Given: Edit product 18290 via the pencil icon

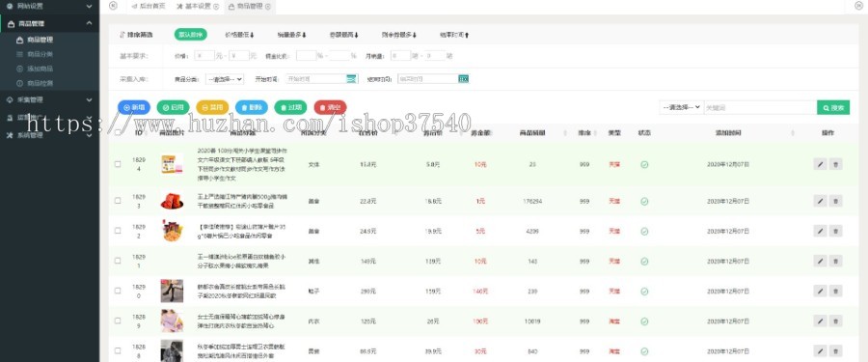Looking at the screenshot, I should point(820,291).
